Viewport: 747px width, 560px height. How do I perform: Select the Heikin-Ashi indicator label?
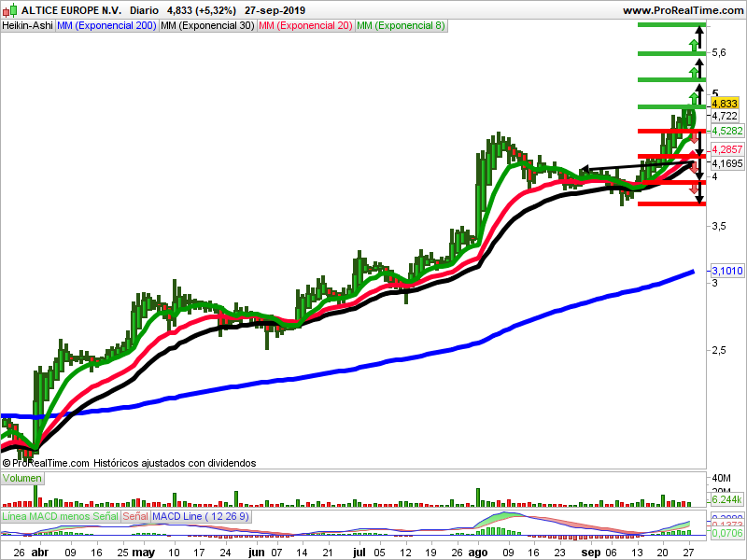pyautogui.click(x=27, y=26)
